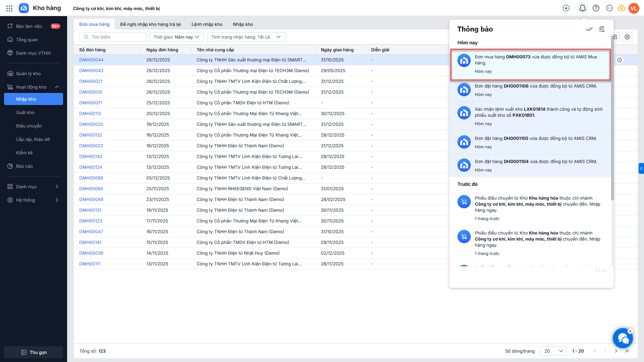
Task: Click the Thu gọn sidebar button
Action: [34, 352]
